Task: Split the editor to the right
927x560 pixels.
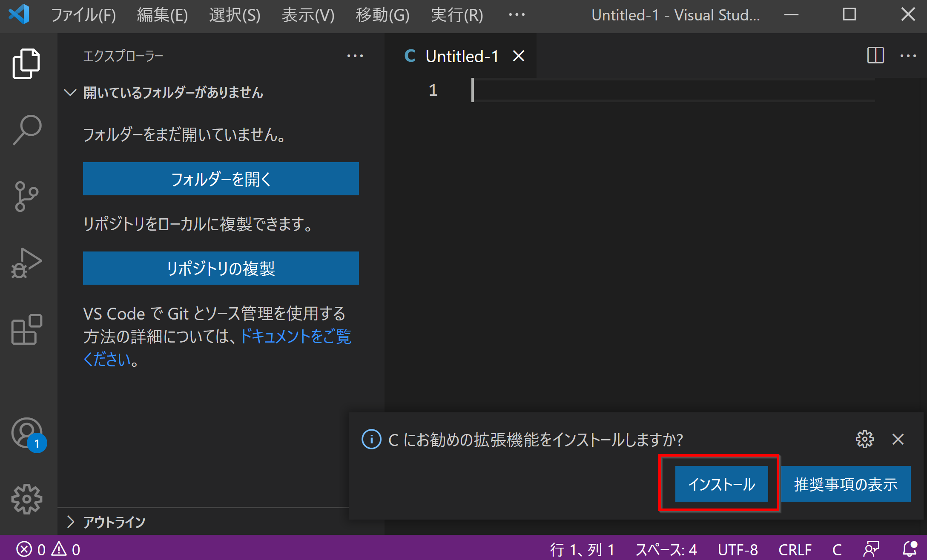Action: (875, 55)
